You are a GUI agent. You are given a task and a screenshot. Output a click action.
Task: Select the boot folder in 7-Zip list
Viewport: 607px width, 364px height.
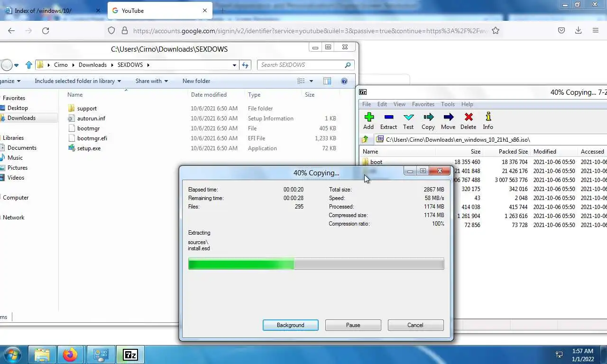[x=377, y=162]
